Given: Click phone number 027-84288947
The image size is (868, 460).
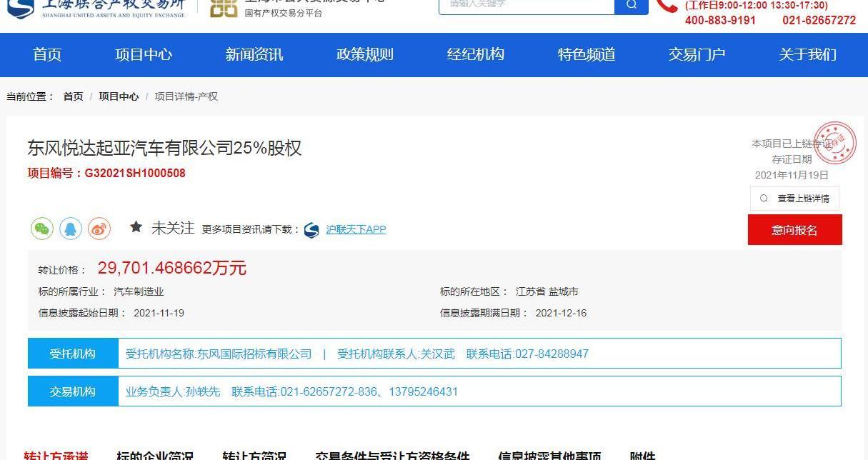Looking at the screenshot, I should point(552,354).
